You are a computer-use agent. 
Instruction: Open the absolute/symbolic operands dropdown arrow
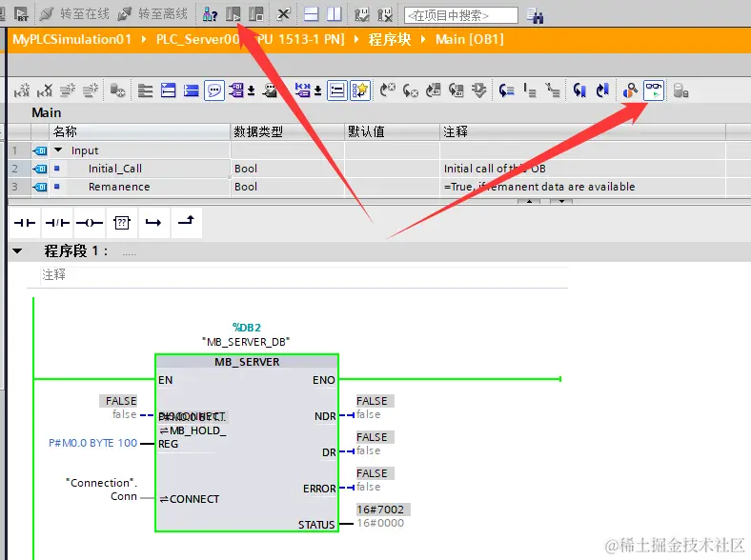pos(251,90)
